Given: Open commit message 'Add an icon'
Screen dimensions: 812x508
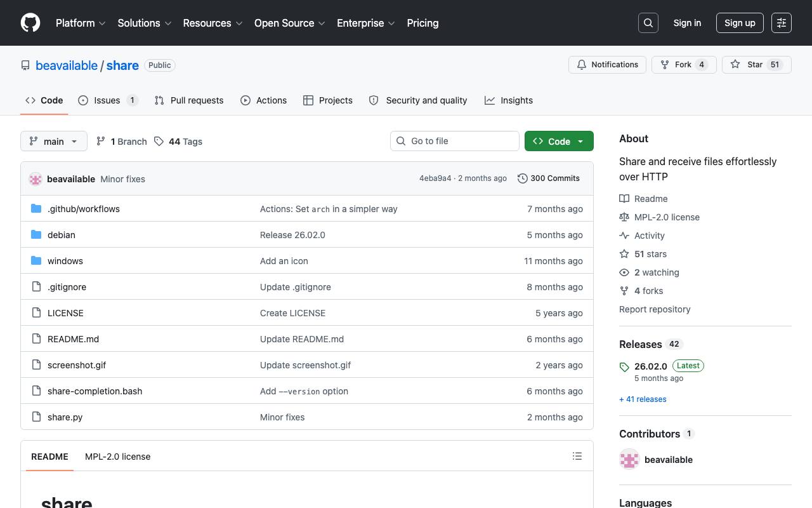Looking at the screenshot, I should point(284,261).
